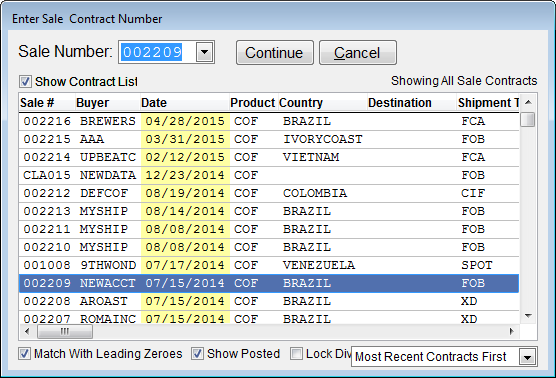The height and width of the screenshot is (378, 556).
Task: Select sale 002214 row
Action: (269, 157)
